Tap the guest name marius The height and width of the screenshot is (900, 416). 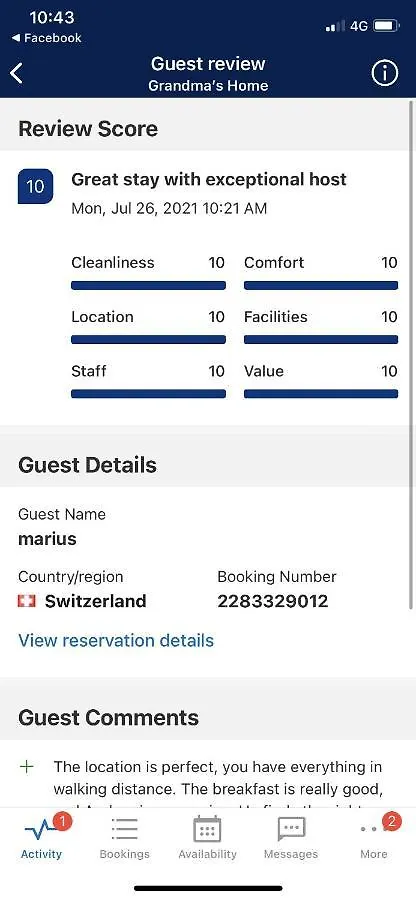point(47,539)
